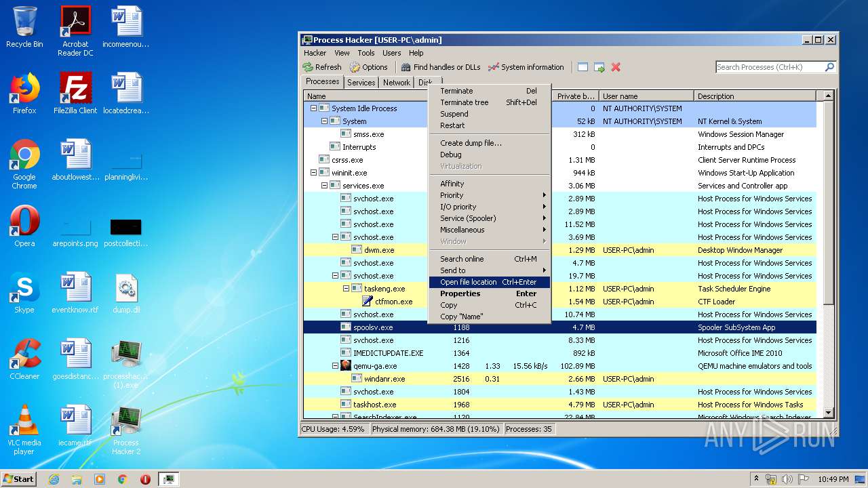
Task: Click the media player taskbar icon
Action: (100, 479)
